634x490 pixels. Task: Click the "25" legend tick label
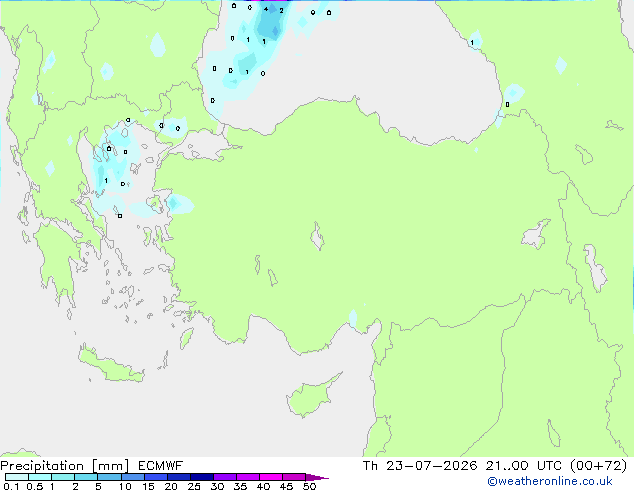coord(194,486)
